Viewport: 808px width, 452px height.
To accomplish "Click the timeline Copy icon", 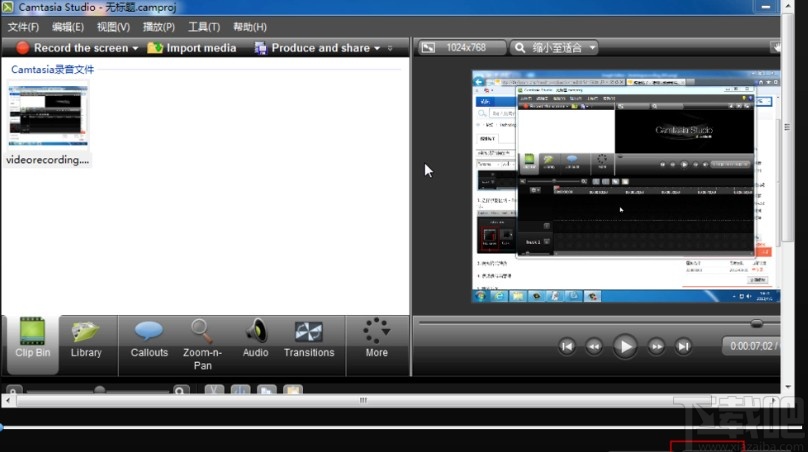I will (x=266, y=391).
